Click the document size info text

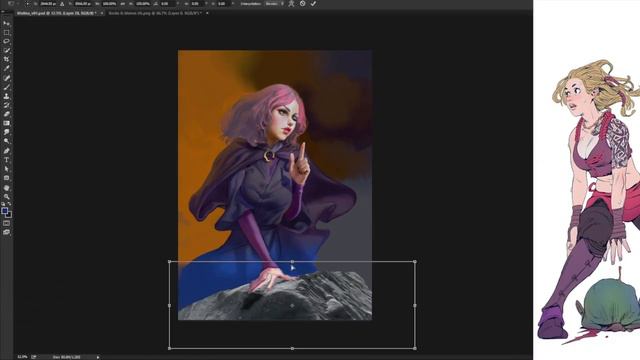coord(67,357)
